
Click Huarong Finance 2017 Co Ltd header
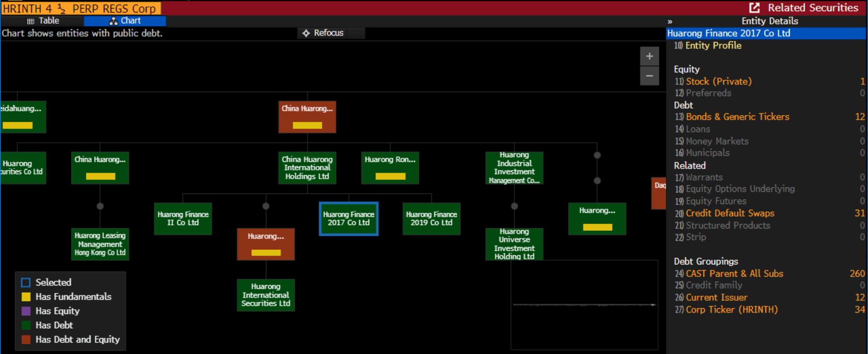click(x=766, y=33)
